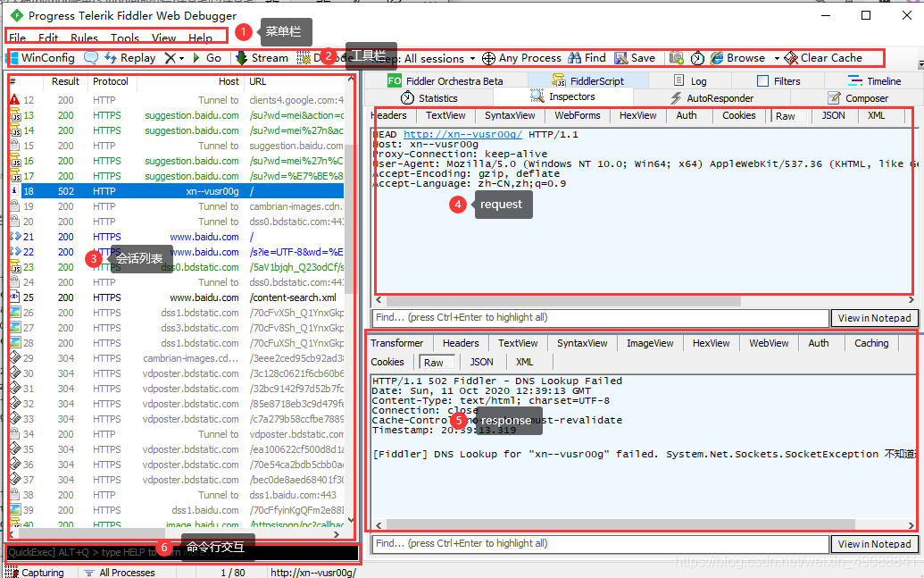The width and height of the screenshot is (924, 578).
Task: Click the info icon for session 18
Action: (14, 191)
